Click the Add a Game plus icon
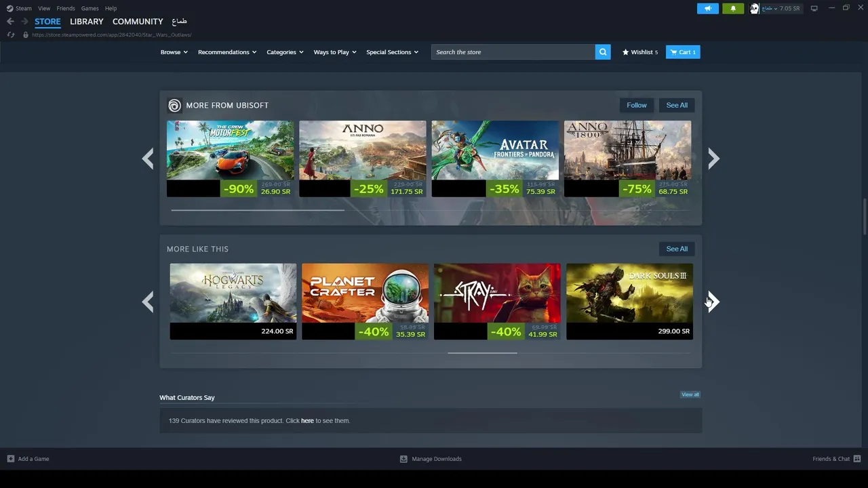The height and width of the screenshot is (488, 868). click(x=10, y=459)
